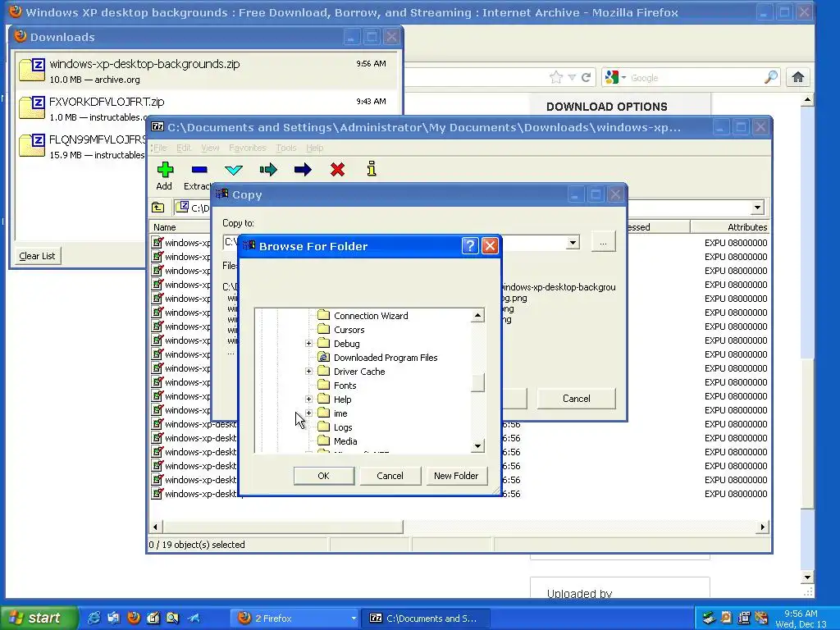Expand the Driver Cache folder node

(x=308, y=372)
